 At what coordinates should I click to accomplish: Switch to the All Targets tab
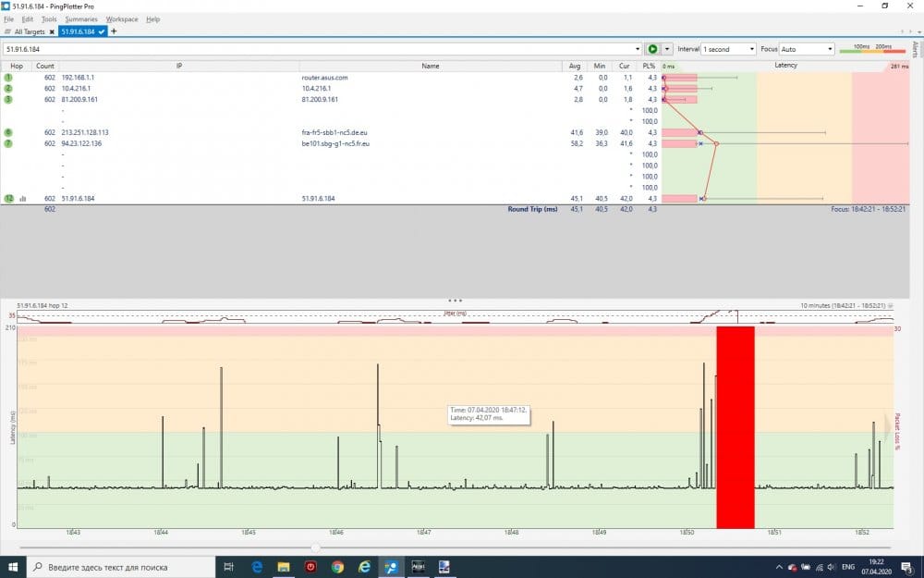coord(29,31)
